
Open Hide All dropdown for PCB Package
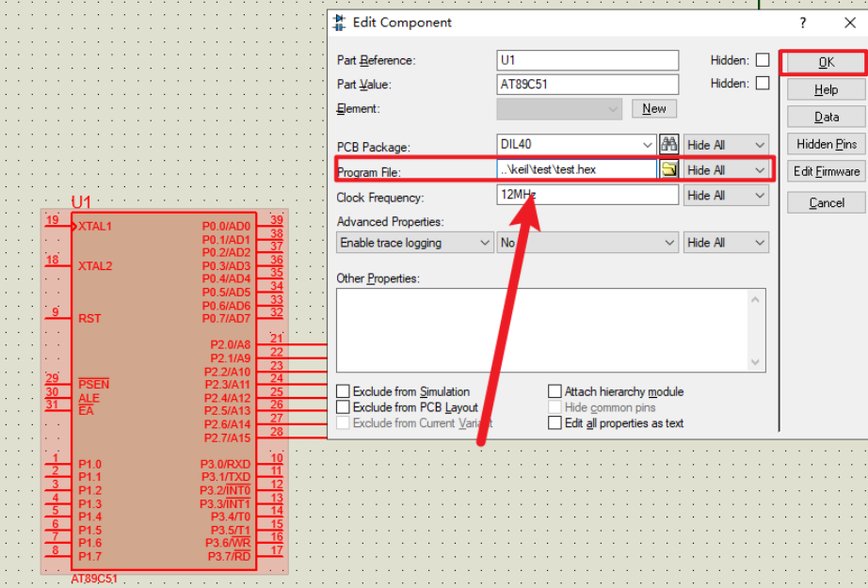pyautogui.click(x=726, y=145)
